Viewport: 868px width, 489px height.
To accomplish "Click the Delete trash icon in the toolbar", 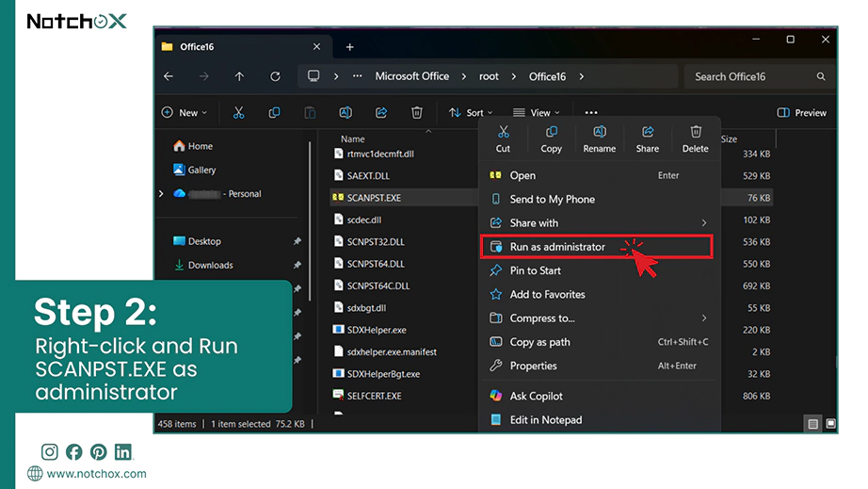I will 417,112.
